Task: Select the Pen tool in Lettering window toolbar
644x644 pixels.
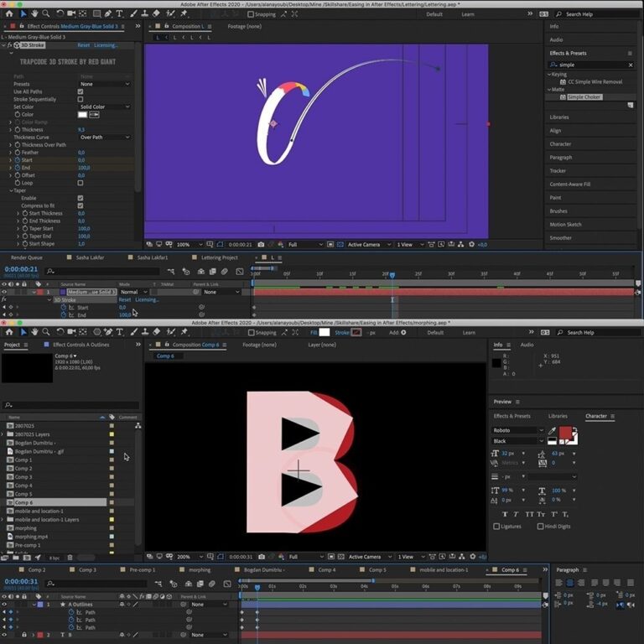Action: click(x=107, y=13)
